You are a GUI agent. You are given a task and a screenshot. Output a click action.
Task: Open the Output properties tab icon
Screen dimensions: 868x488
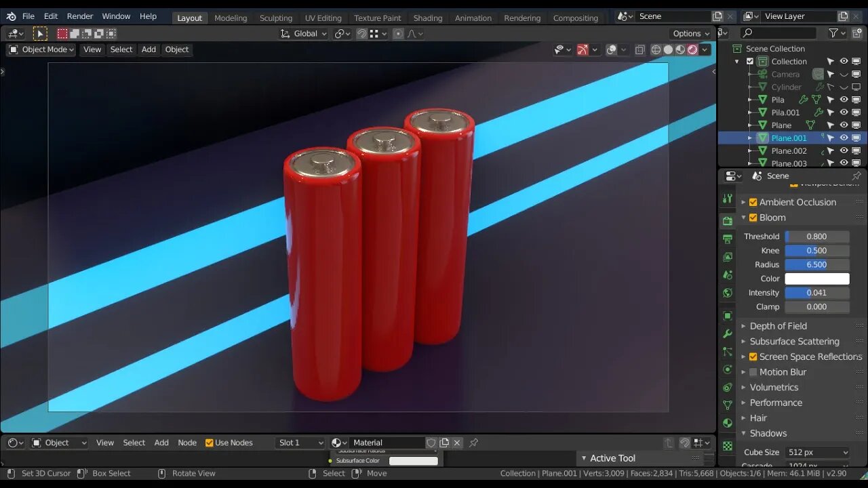pos(728,239)
